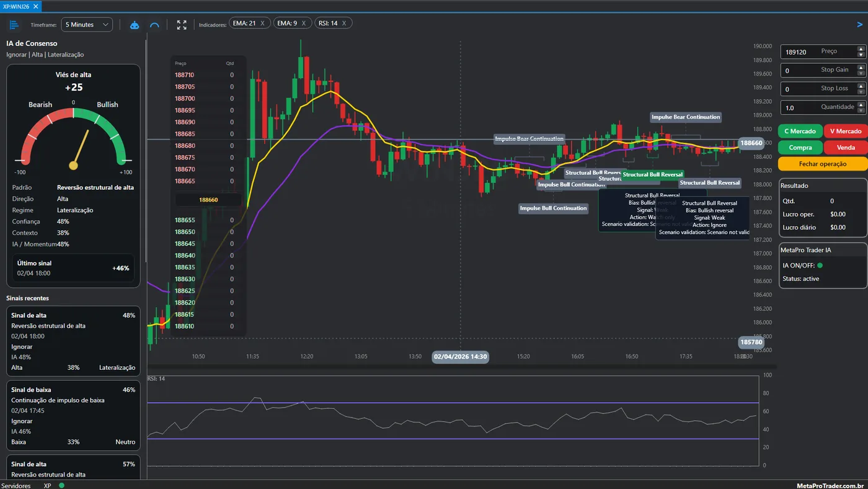Click the C Mercado buy button
Screen dimensions: 868x489
coord(800,131)
